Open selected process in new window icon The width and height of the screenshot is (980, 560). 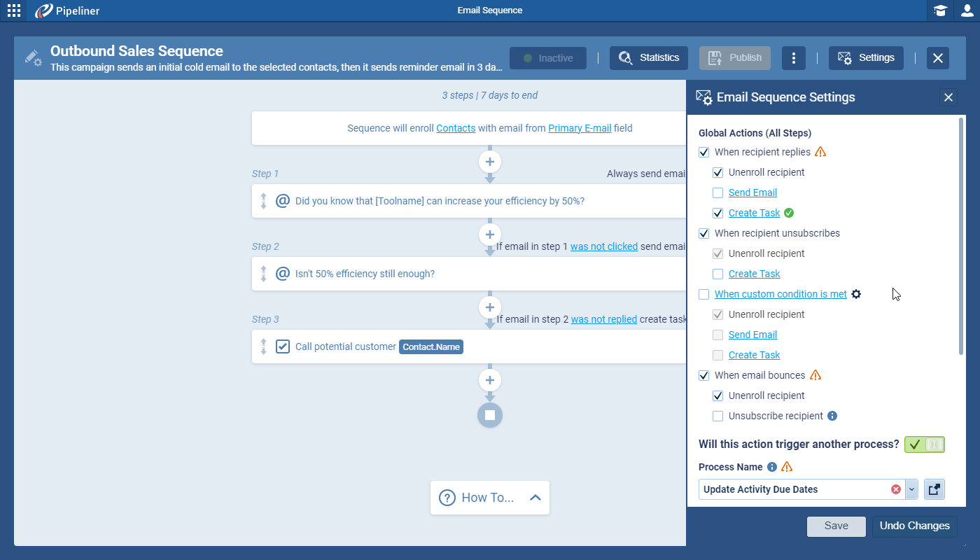tap(934, 489)
